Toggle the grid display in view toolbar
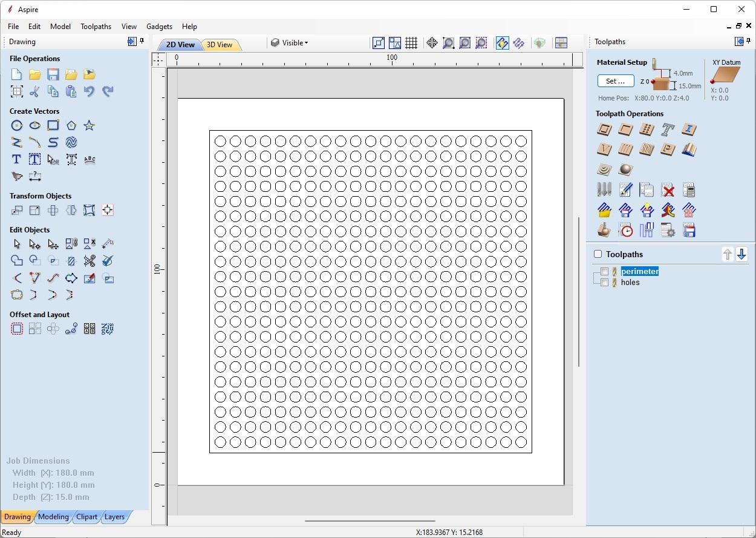756x538 pixels. [x=411, y=43]
